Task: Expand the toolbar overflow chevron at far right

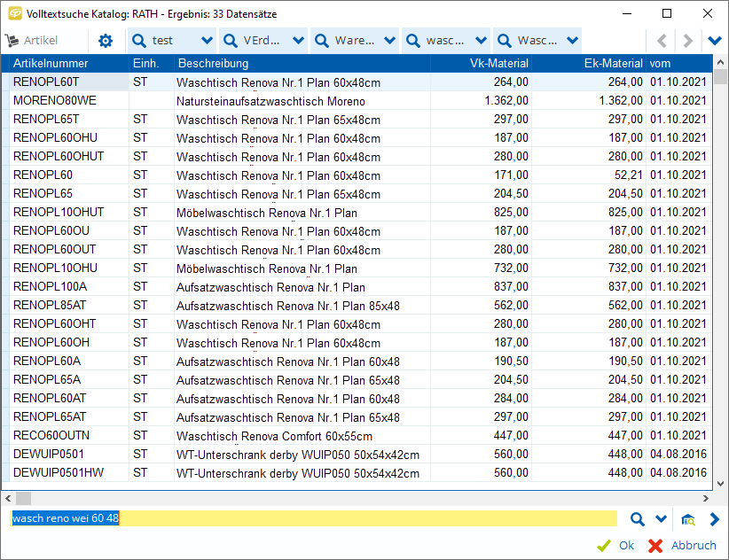Action: pos(715,41)
